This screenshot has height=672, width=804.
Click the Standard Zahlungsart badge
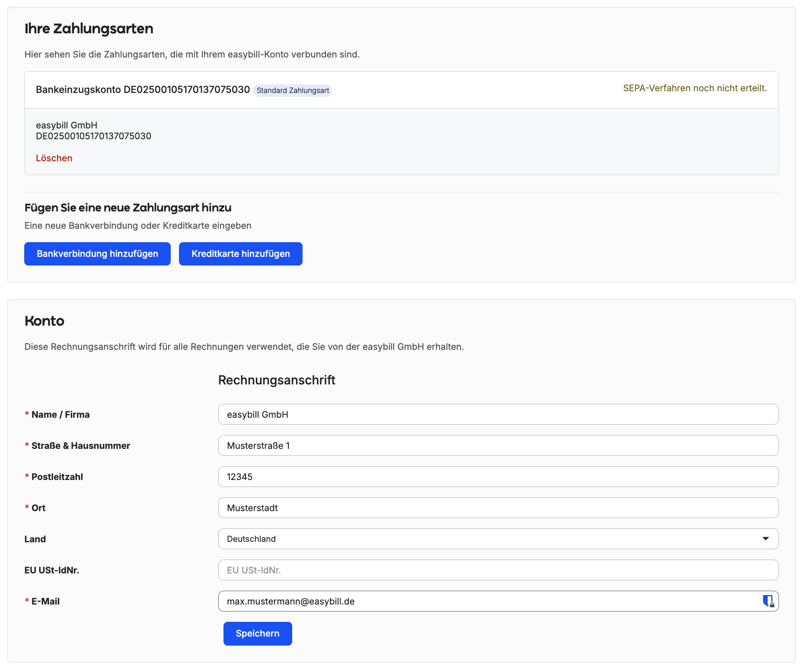pyautogui.click(x=293, y=90)
